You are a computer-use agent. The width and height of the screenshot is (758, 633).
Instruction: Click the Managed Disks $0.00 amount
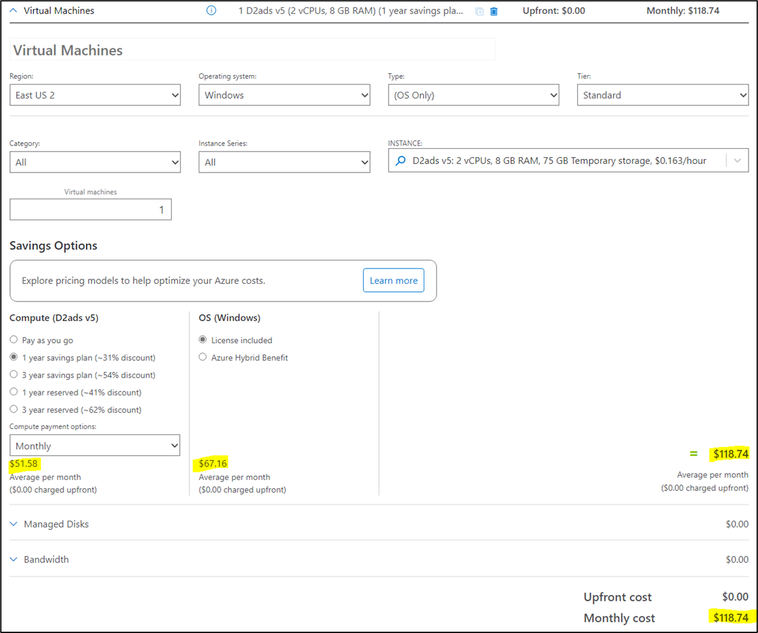click(737, 524)
